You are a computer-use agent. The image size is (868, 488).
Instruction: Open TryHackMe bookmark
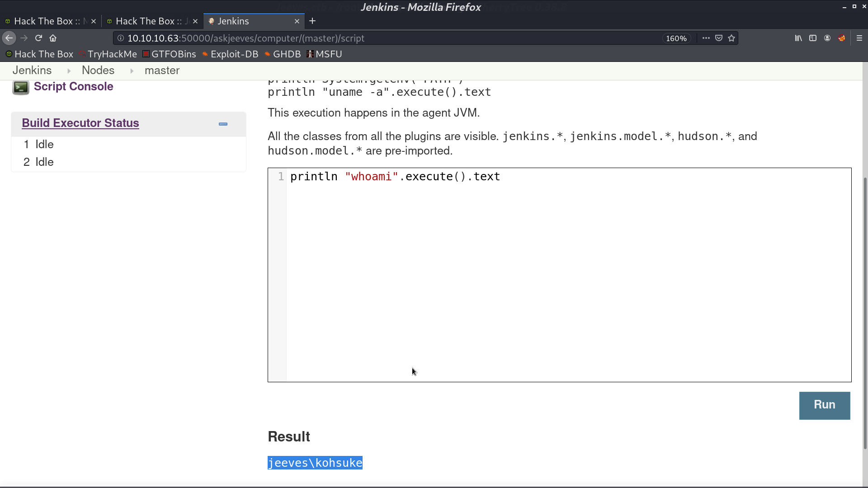[x=108, y=54]
